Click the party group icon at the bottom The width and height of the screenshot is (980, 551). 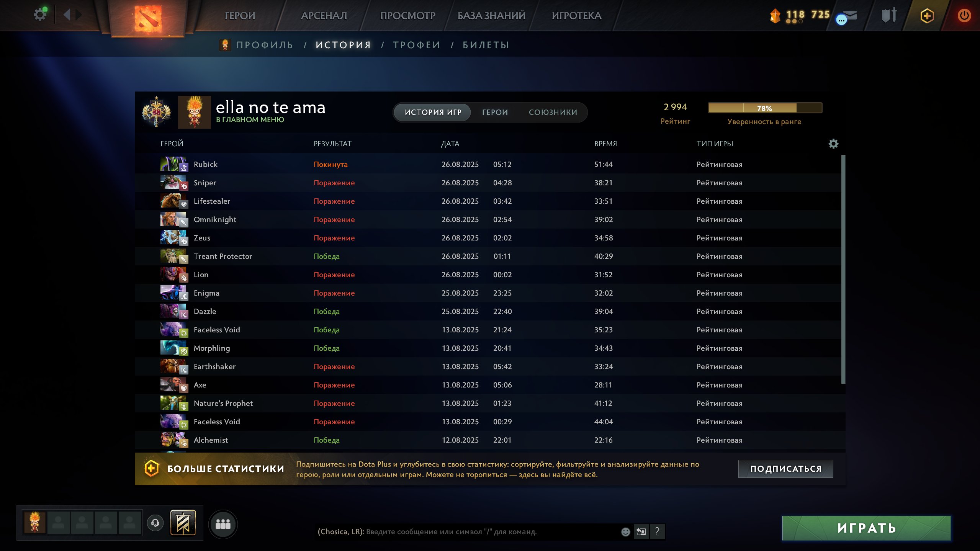coord(223,524)
